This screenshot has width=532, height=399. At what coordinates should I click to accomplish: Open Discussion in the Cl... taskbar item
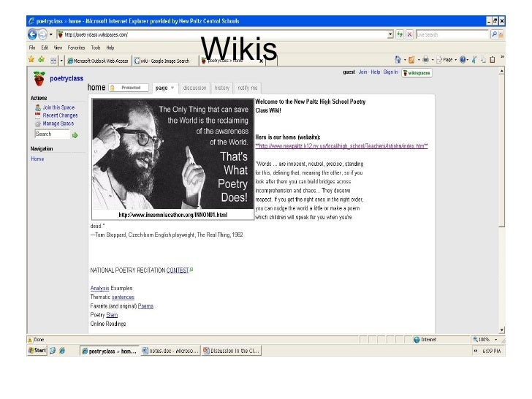pos(231,351)
